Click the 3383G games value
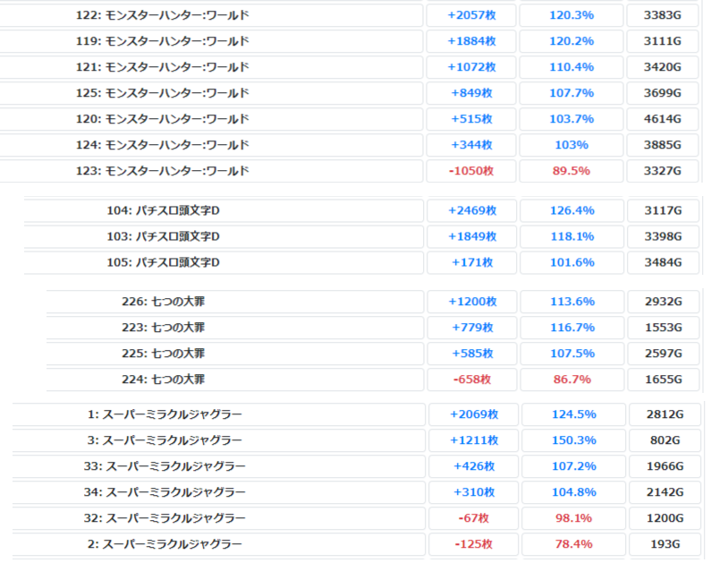 point(663,15)
